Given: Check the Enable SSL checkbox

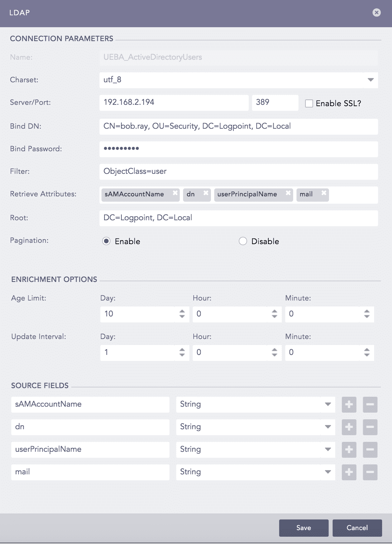Looking at the screenshot, I should [x=309, y=103].
